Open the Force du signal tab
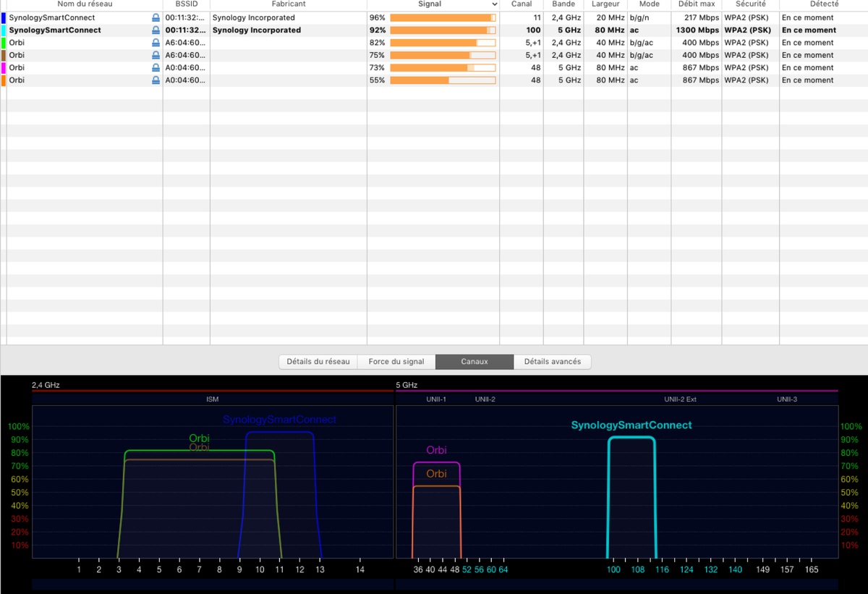 [396, 362]
